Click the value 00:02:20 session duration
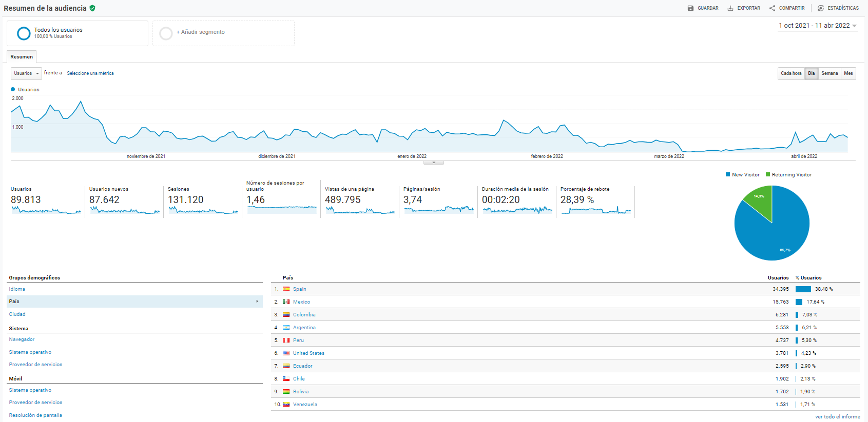This screenshot has height=422, width=868. pos(501,200)
